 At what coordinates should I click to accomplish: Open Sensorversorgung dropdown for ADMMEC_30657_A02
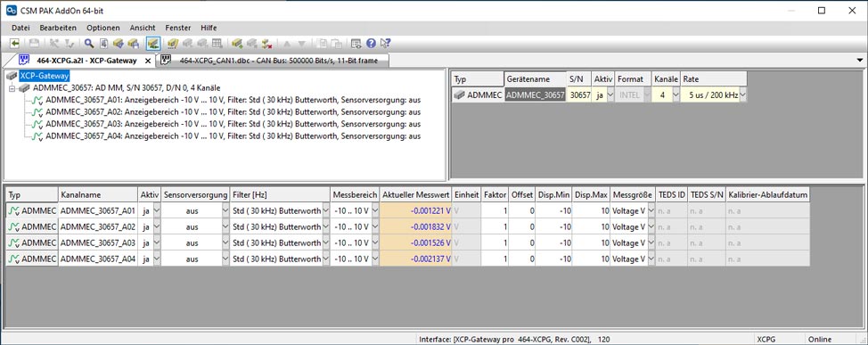(225, 227)
